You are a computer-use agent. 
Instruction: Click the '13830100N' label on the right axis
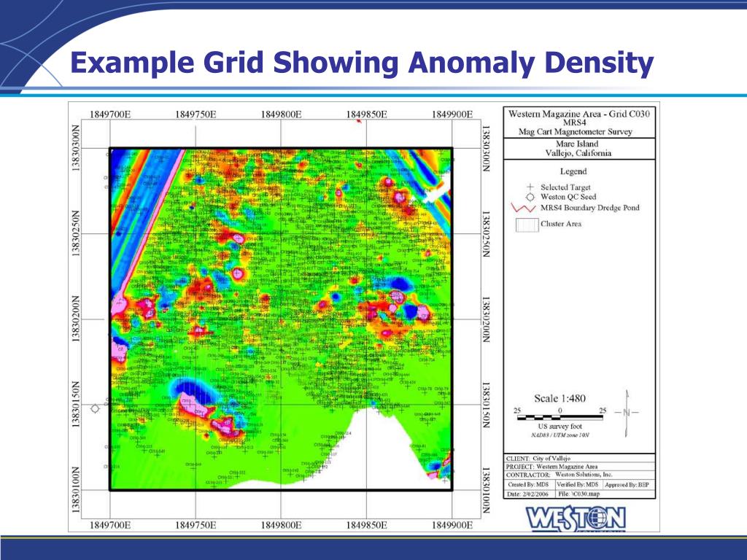(x=485, y=491)
